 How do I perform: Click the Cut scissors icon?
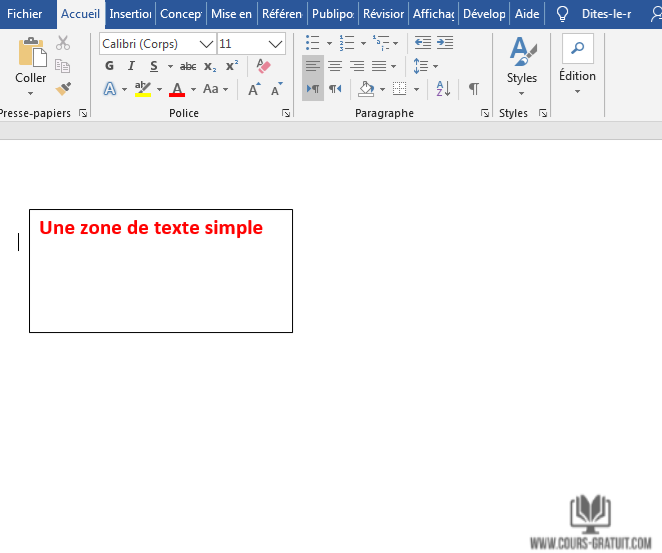63,43
